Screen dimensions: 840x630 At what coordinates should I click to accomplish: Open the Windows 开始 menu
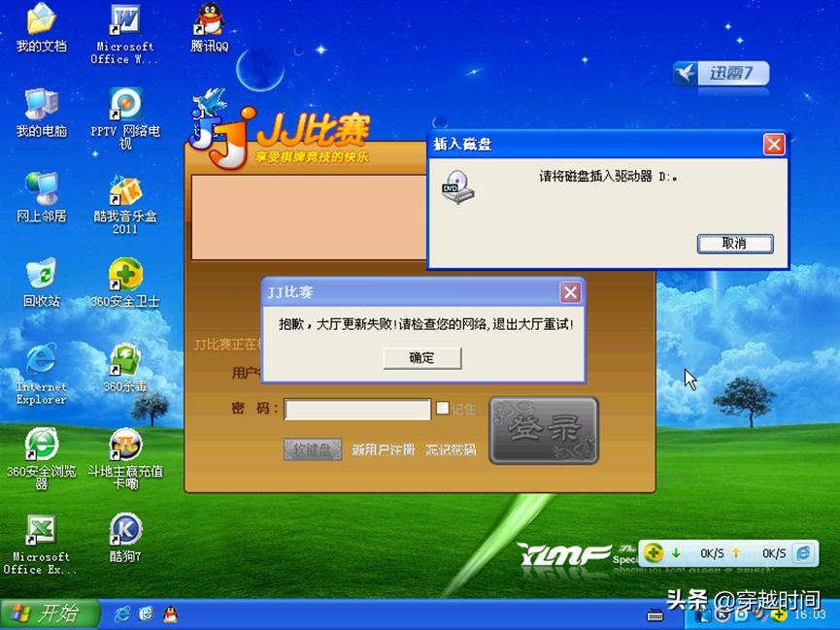46,613
